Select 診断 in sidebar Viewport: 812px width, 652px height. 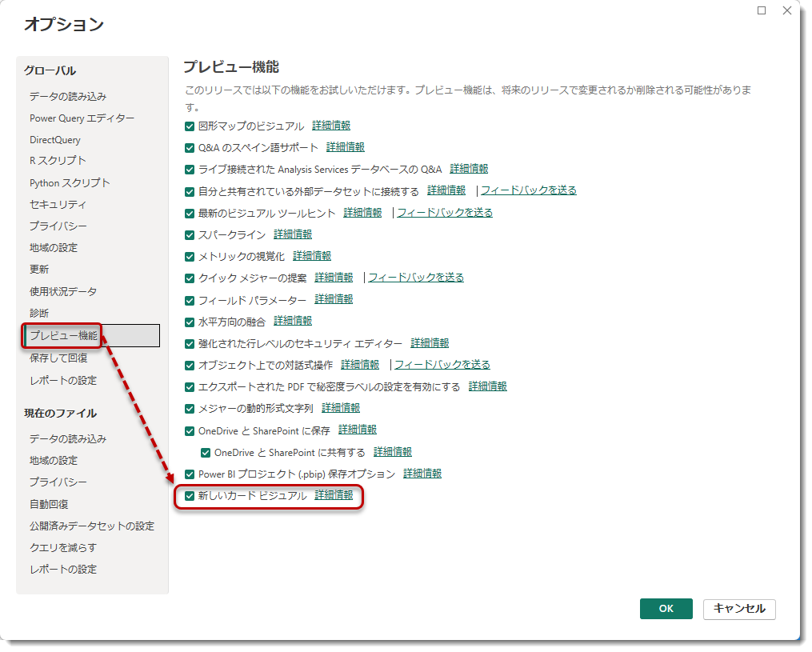(39, 314)
